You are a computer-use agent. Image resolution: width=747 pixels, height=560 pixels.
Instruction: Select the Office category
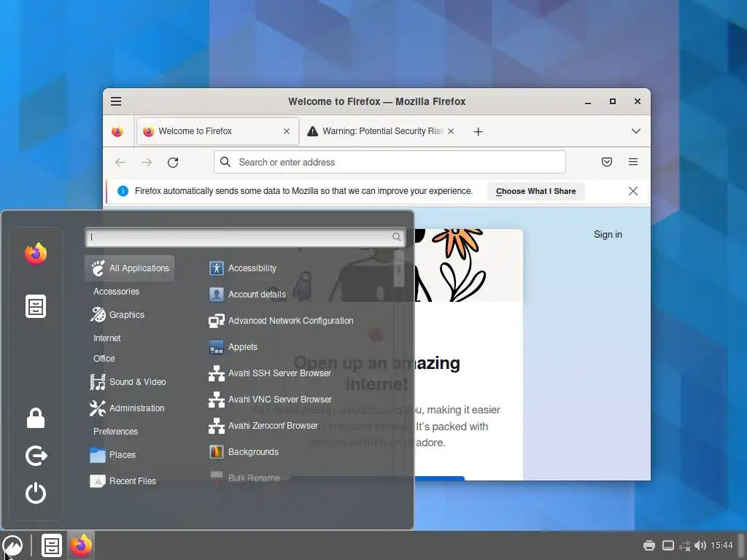click(x=104, y=359)
